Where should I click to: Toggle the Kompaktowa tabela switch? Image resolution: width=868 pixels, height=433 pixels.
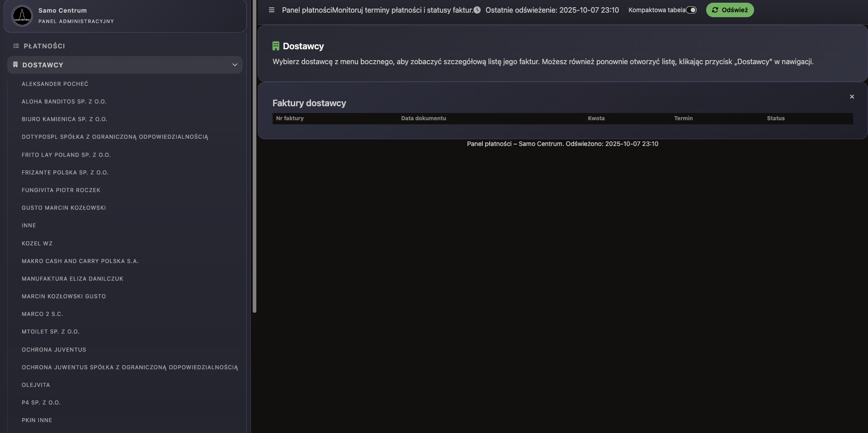[691, 10]
